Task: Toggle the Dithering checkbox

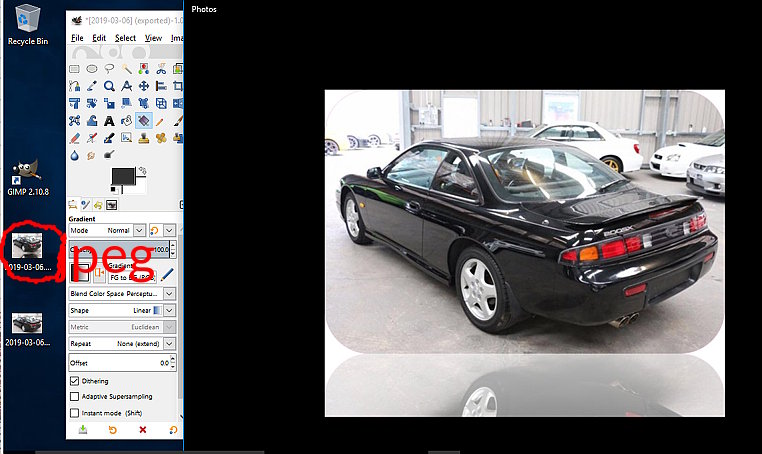Action: [74, 381]
